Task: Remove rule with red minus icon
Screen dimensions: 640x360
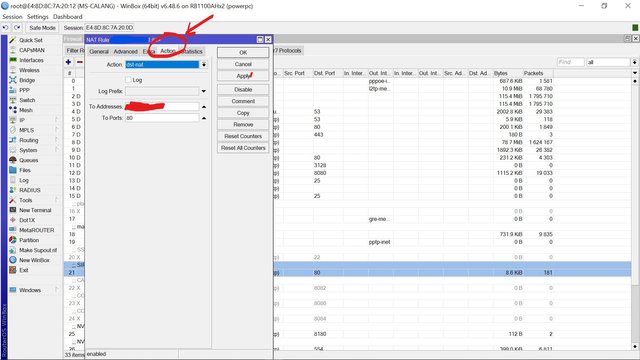Action: coord(80,62)
